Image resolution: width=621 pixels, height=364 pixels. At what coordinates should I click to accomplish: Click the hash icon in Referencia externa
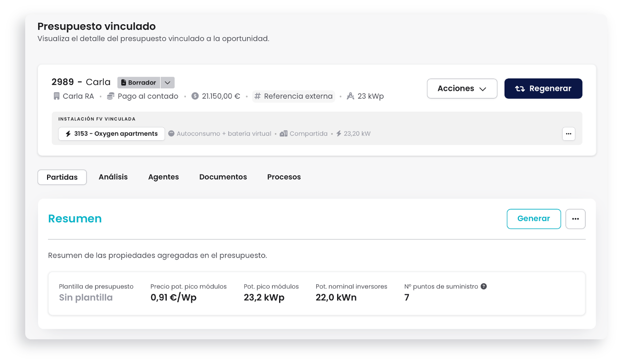tap(258, 96)
